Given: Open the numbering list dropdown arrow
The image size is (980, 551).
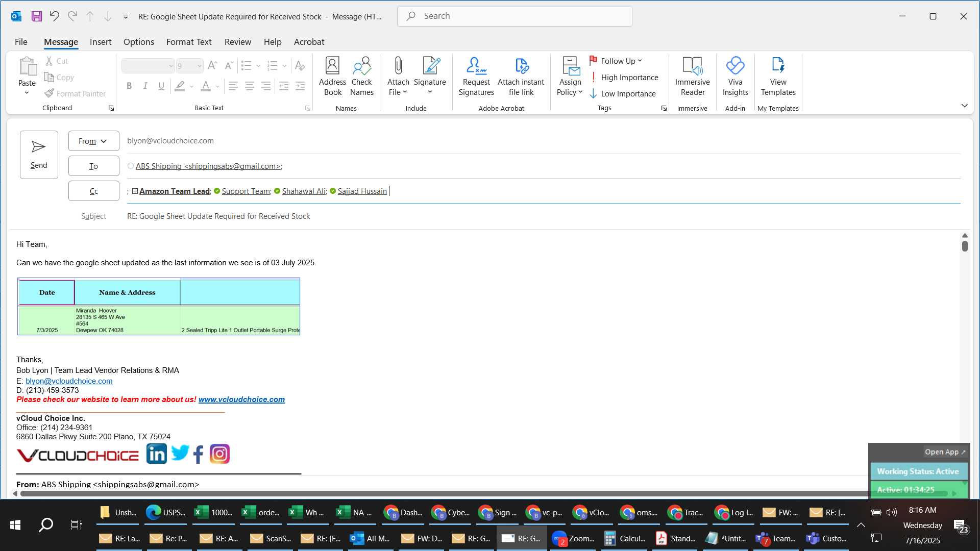Looking at the screenshot, I should 284,66.
